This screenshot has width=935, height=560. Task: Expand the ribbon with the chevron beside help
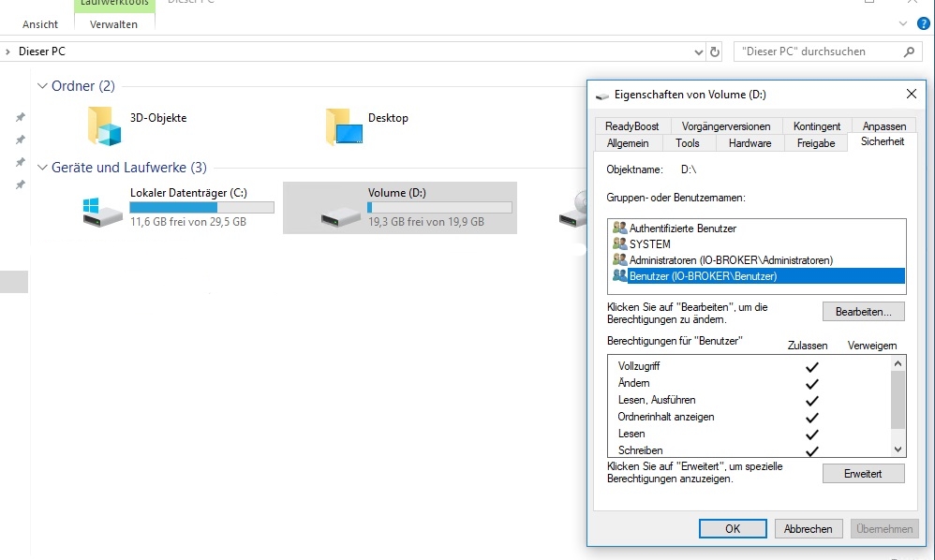coord(903,23)
